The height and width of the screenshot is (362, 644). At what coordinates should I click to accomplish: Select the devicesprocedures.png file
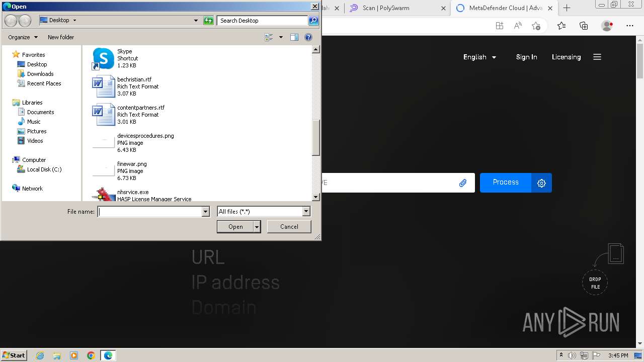tap(133, 143)
